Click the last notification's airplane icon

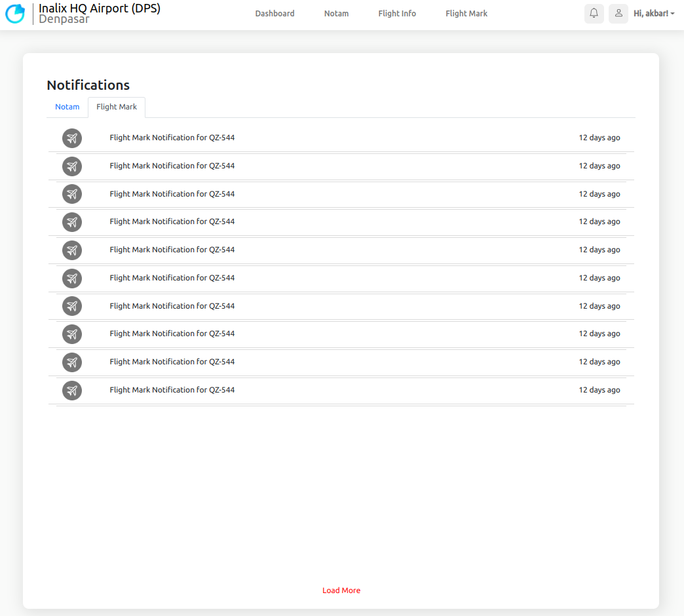point(72,391)
